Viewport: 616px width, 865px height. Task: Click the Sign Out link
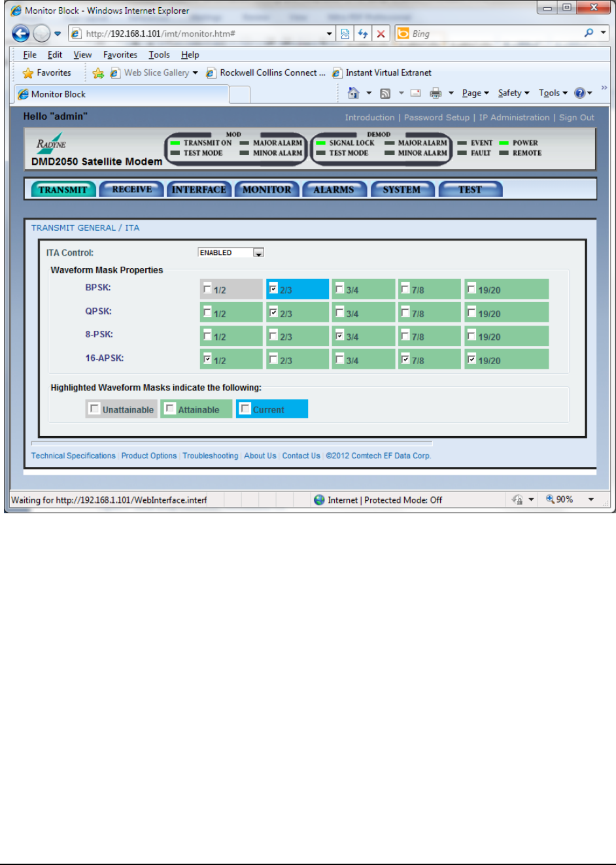click(576, 118)
